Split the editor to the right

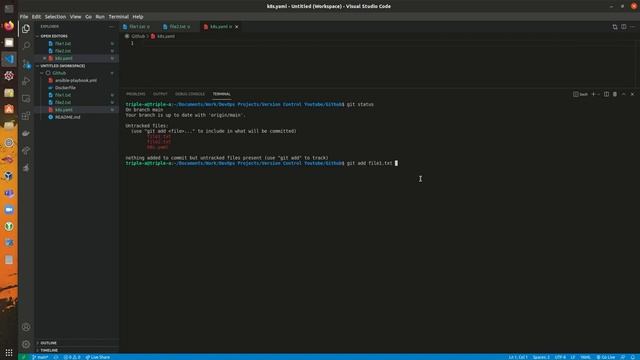pos(624,27)
